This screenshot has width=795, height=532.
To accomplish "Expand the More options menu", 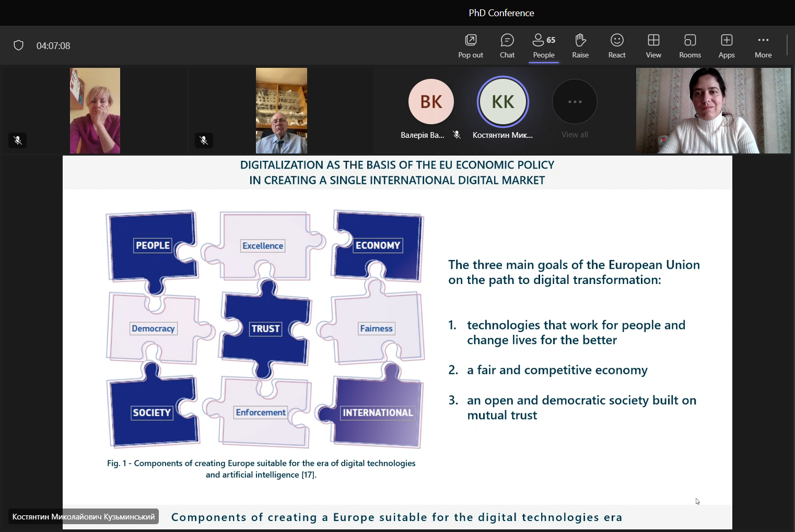I will coord(763,46).
